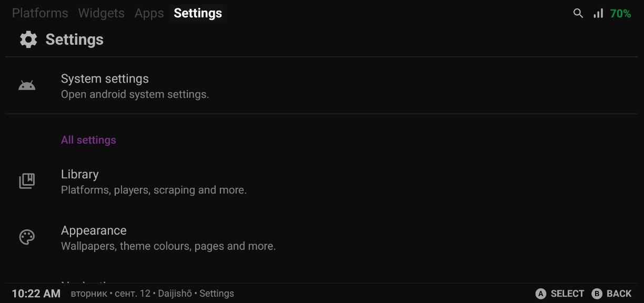
Task: Switch to the Apps tab
Action: pos(149,13)
